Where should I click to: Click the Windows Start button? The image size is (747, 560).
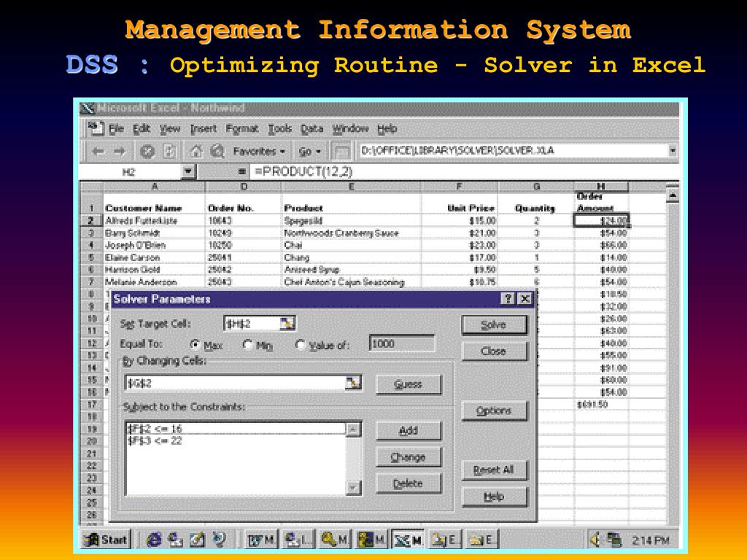click(x=106, y=540)
